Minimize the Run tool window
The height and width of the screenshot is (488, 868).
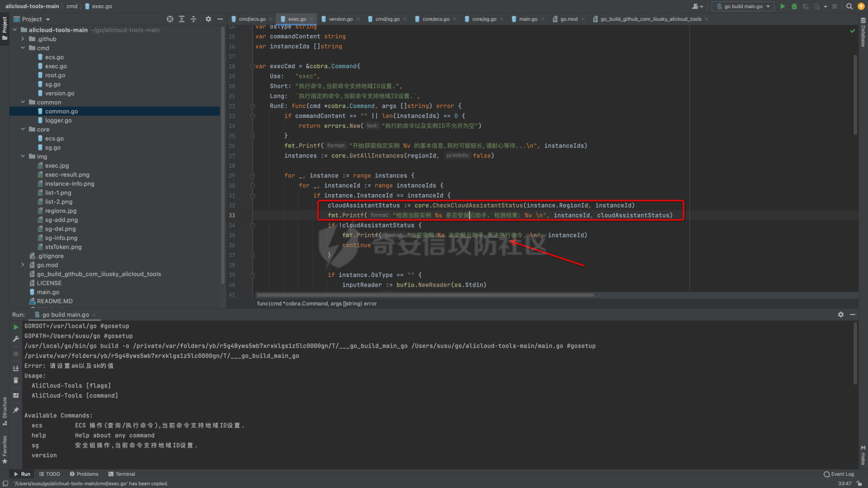pyautogui.click(x=852, y=315)
